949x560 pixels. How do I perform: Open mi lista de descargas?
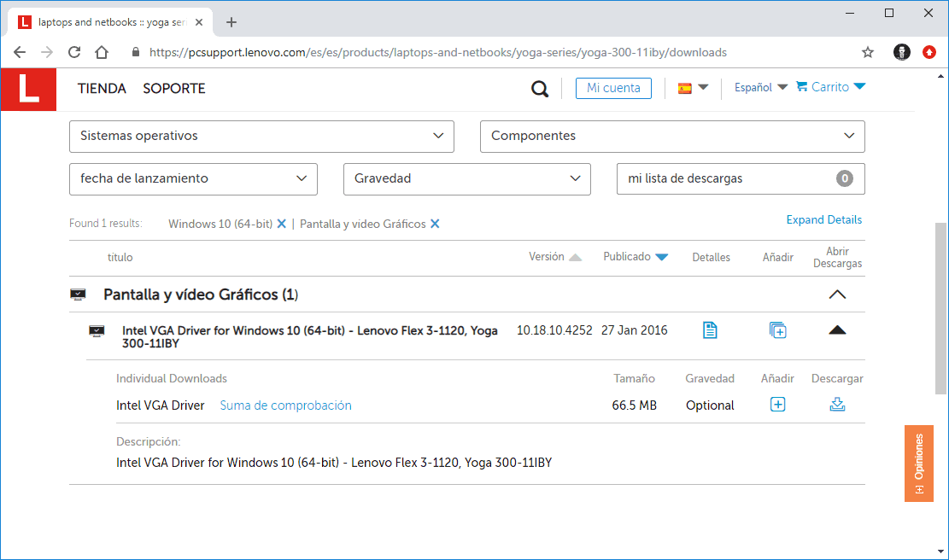tap(741, 179)
